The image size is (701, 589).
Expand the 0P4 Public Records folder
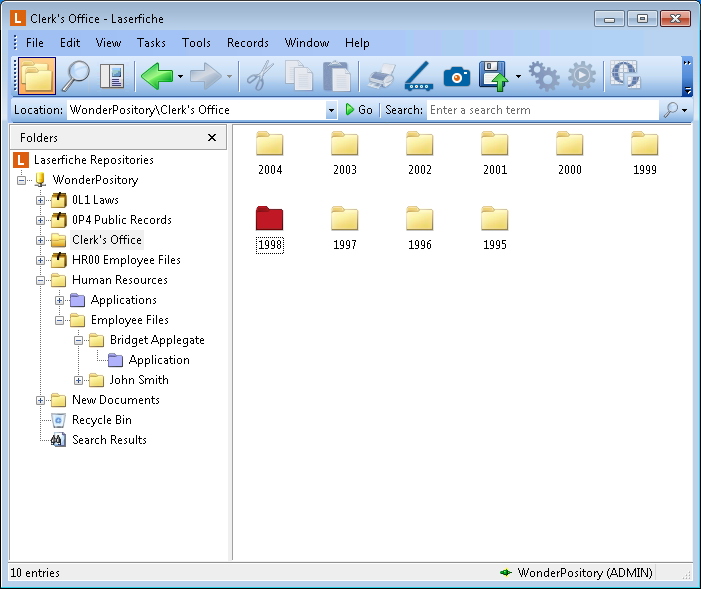(40, 220)
